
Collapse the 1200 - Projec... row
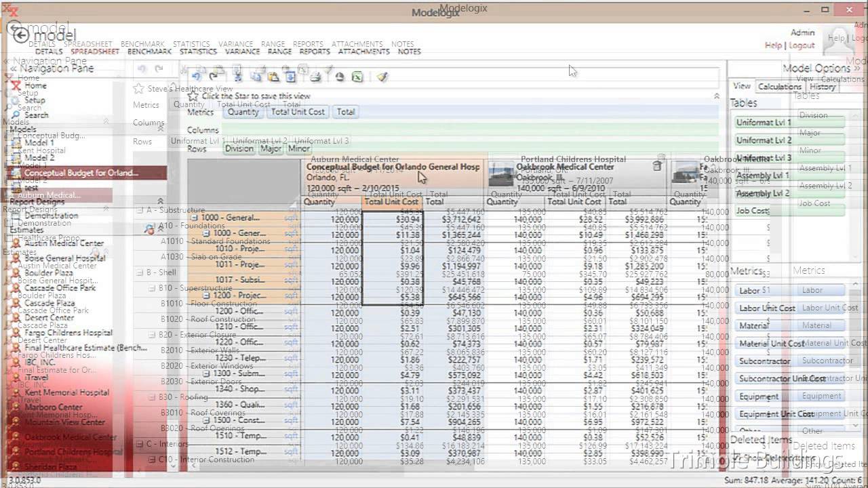point(206,296)
